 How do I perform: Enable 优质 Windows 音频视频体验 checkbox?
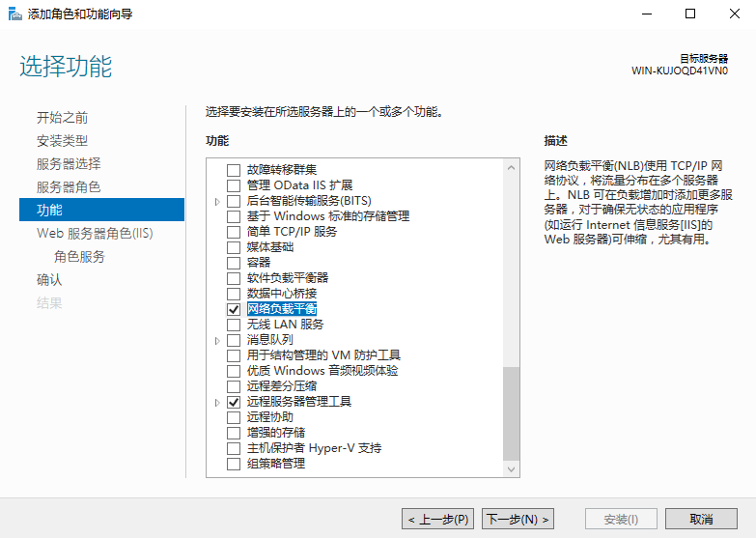click(x=234, y=371)
